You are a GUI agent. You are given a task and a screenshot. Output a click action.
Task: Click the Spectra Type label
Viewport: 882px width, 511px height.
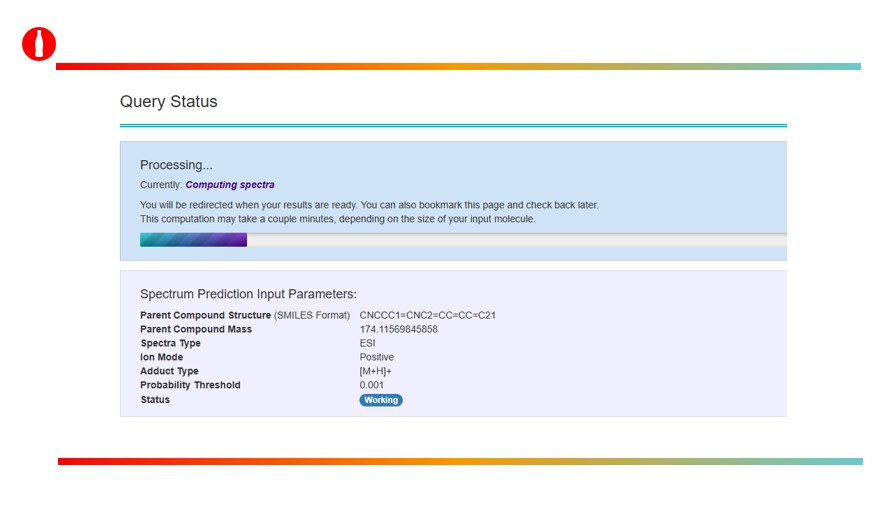click(x=170, y=343)
